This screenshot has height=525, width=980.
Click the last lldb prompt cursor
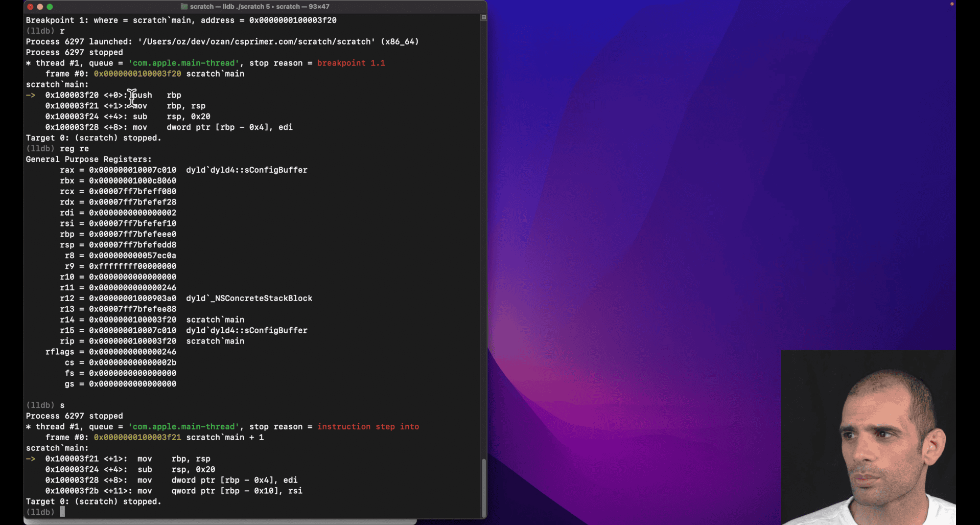(x=62, y=512)
